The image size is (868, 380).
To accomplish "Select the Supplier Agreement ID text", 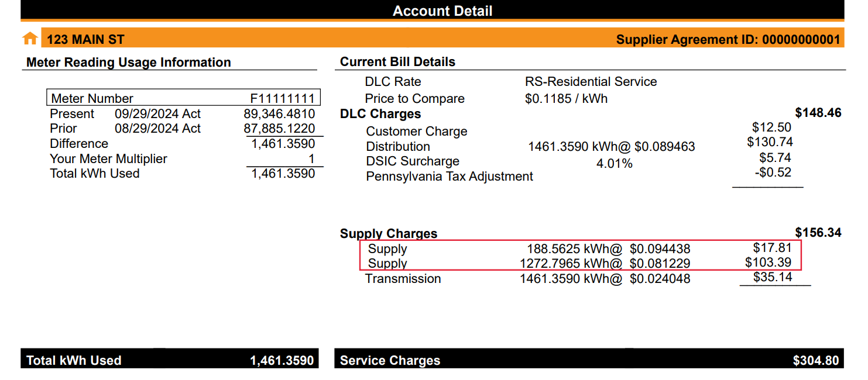I will tap(729, 40).
